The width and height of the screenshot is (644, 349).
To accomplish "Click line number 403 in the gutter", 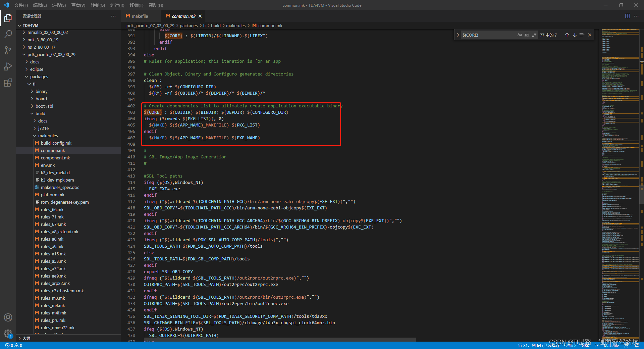I will tap(131, 112).
